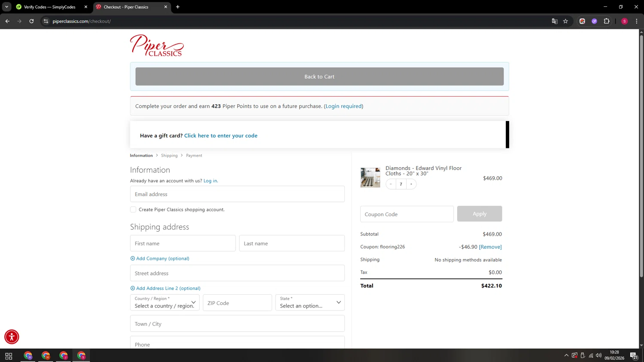
Task: Open the Chrome three-dot menu
Action: tap(636, 21)
